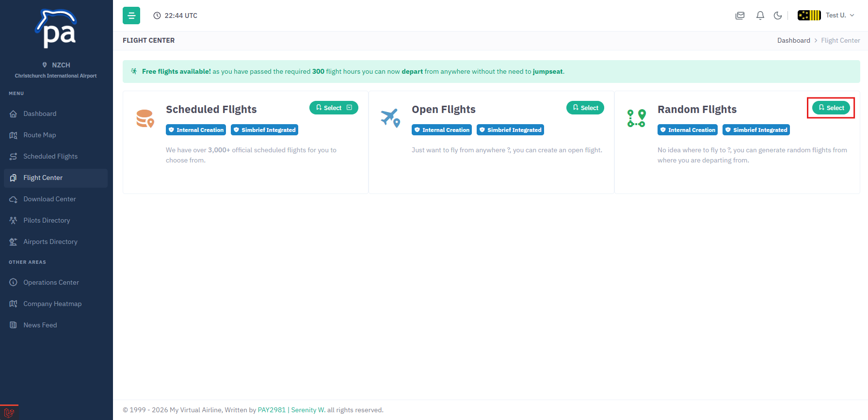Click the Scheduled Flights card heading

click(211, 110)
